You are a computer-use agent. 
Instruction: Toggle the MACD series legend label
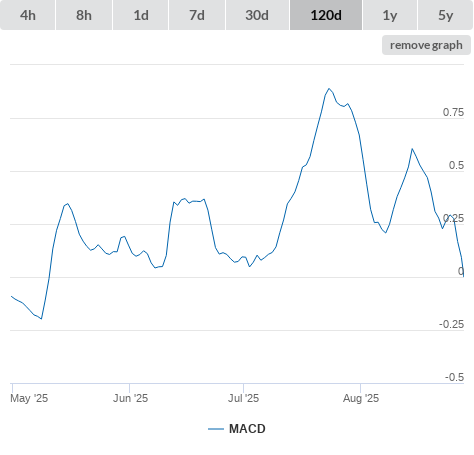pos(247,429)
